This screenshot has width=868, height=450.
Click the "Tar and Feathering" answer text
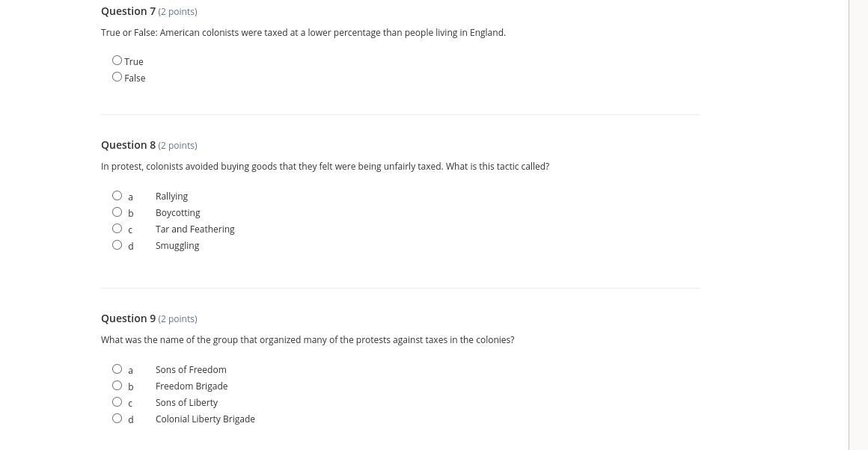(195, 229)
